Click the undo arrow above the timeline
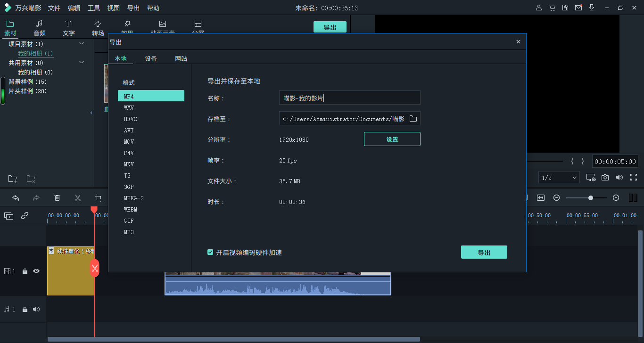 (15, 197)
